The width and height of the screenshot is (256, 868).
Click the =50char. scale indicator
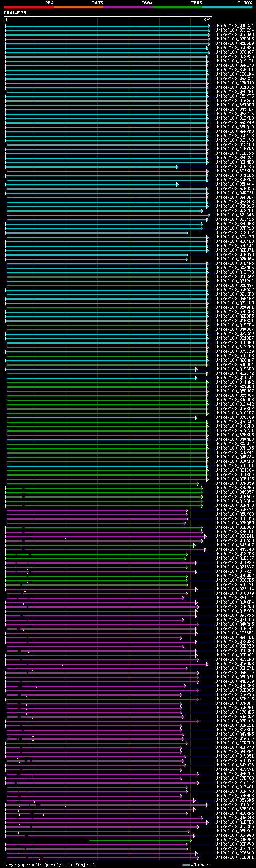(196, 865)
